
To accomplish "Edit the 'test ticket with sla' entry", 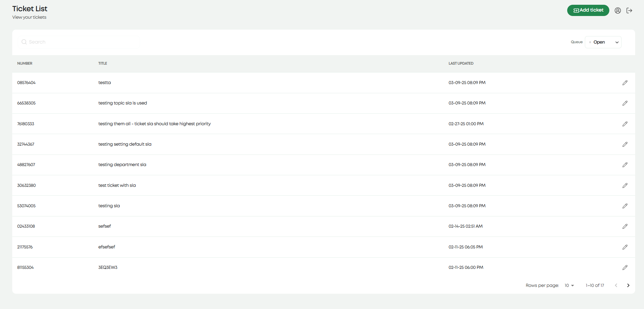I will tap(625, 185).
